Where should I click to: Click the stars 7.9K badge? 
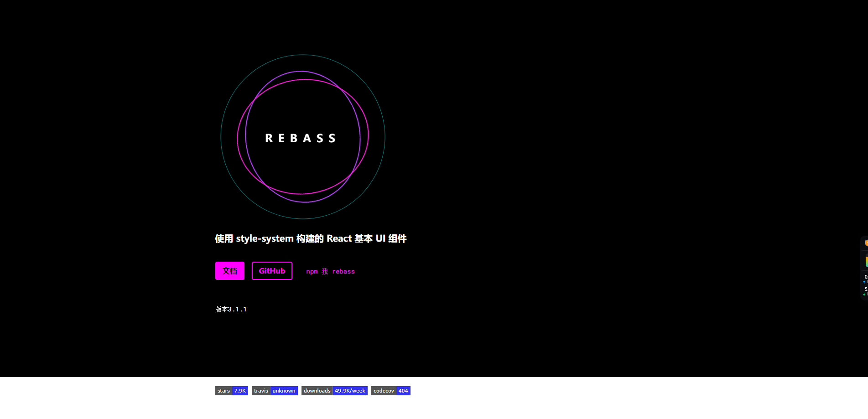click(232, 391)
